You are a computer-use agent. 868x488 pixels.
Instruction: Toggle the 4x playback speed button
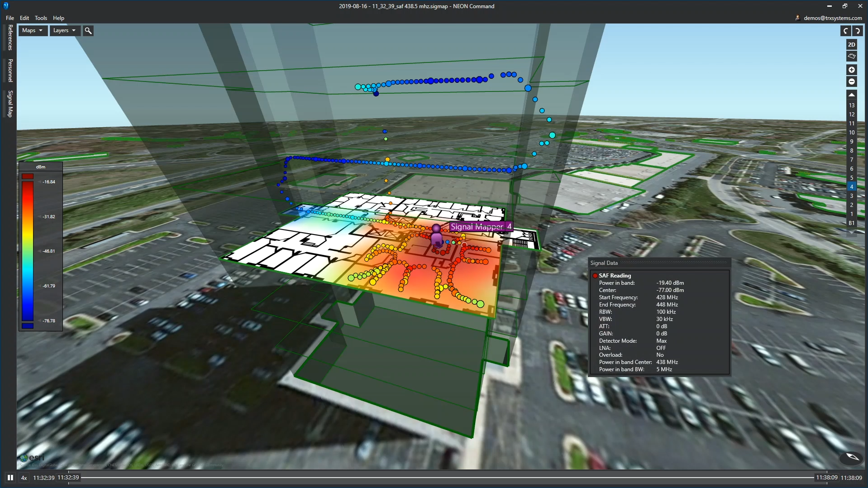[x=24, y=478]
